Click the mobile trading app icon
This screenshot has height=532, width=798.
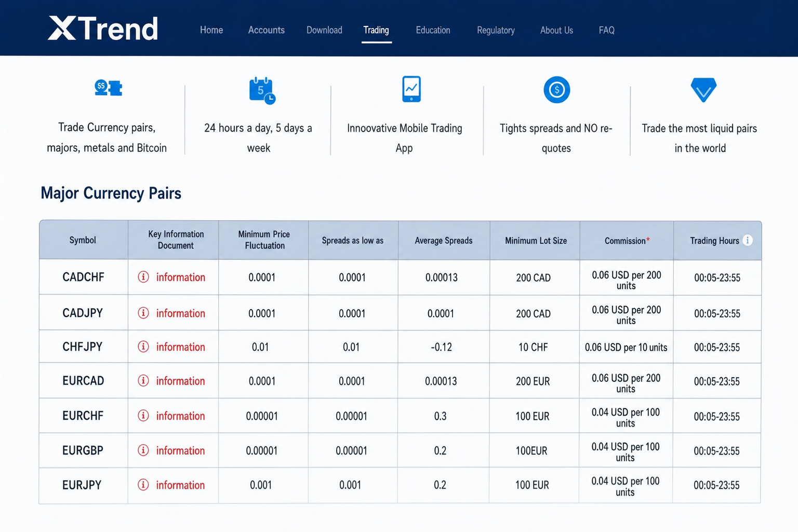click(x=411, y=89)
